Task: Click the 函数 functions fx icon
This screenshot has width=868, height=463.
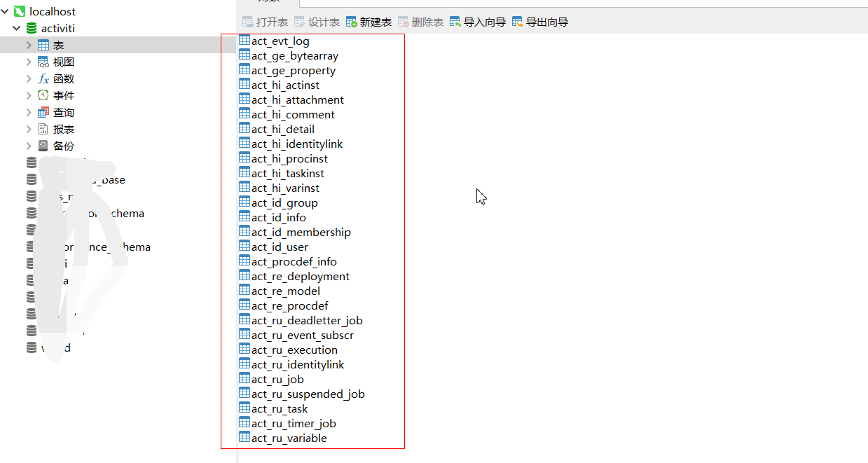Action: pyautogui.click(x=43, y=78)
